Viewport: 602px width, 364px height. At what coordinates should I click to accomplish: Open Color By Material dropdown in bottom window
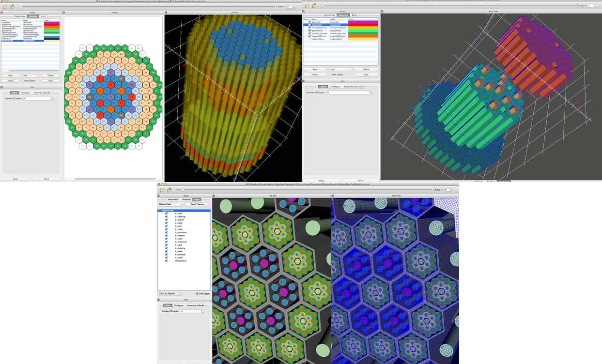[170, 294]
